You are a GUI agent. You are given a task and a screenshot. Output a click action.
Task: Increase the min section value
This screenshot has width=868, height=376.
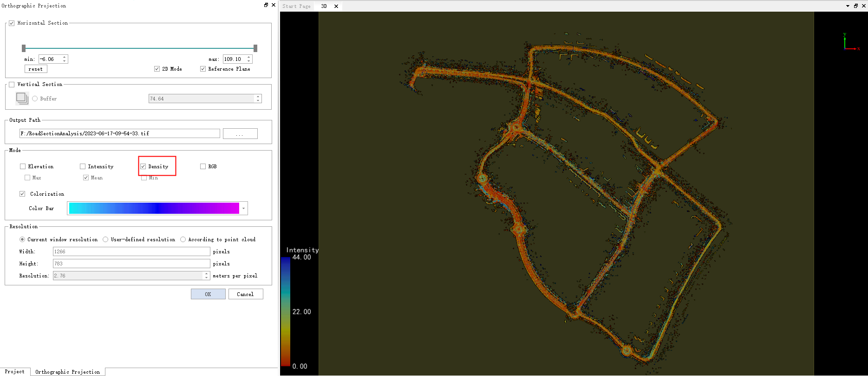[65, 57]
